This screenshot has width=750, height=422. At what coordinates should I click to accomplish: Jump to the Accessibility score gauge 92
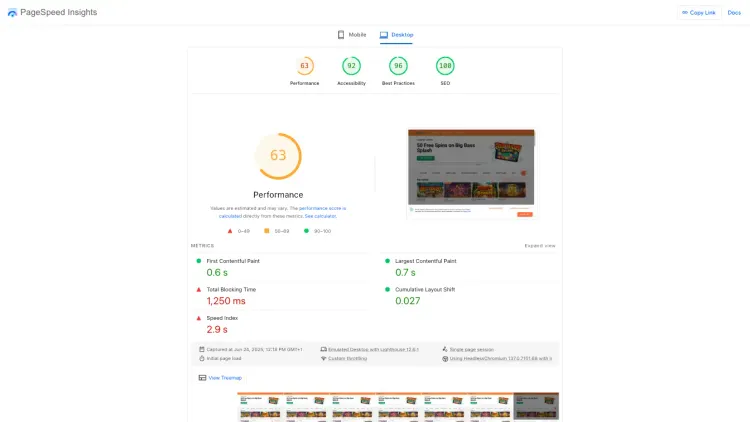point(351,66)
